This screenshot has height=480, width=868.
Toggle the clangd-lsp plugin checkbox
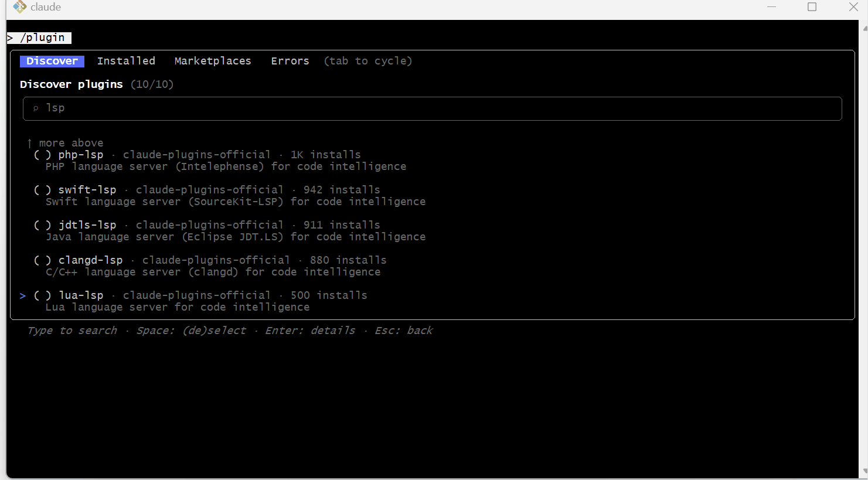click(x=42, y=260)
